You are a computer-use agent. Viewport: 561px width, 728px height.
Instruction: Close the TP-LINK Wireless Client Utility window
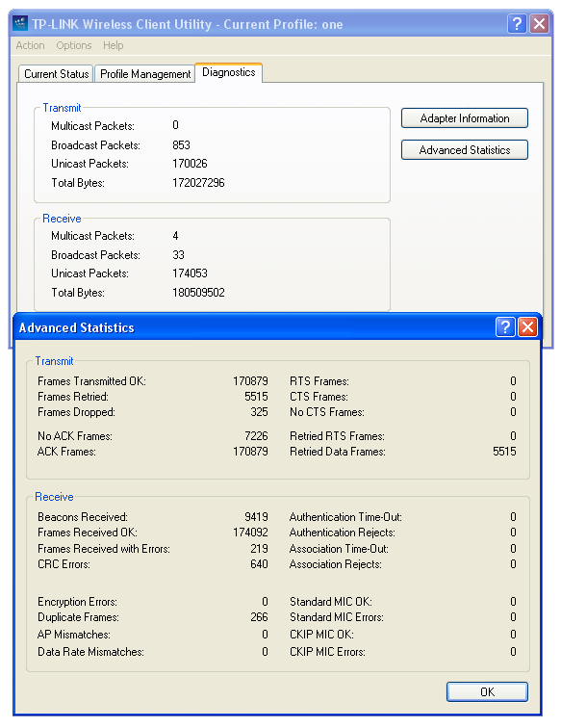pyautogui.click(x=539, y=23)
